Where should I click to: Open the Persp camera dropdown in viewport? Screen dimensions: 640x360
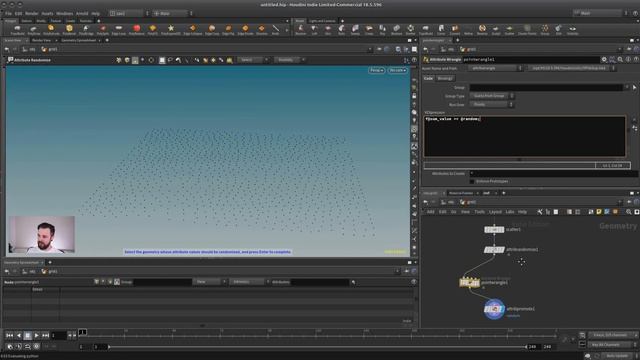tap(376, 70)
